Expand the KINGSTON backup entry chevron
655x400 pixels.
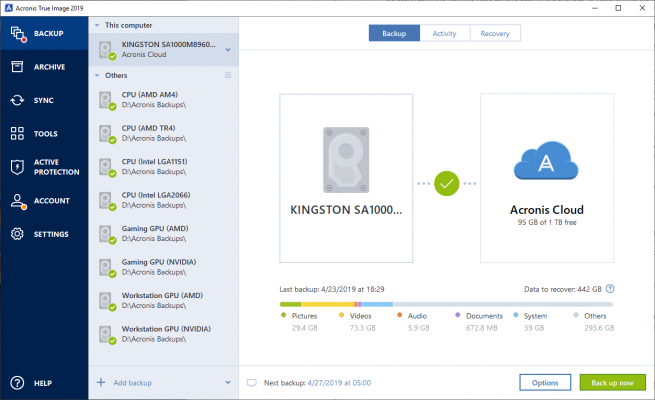point(228,50)
